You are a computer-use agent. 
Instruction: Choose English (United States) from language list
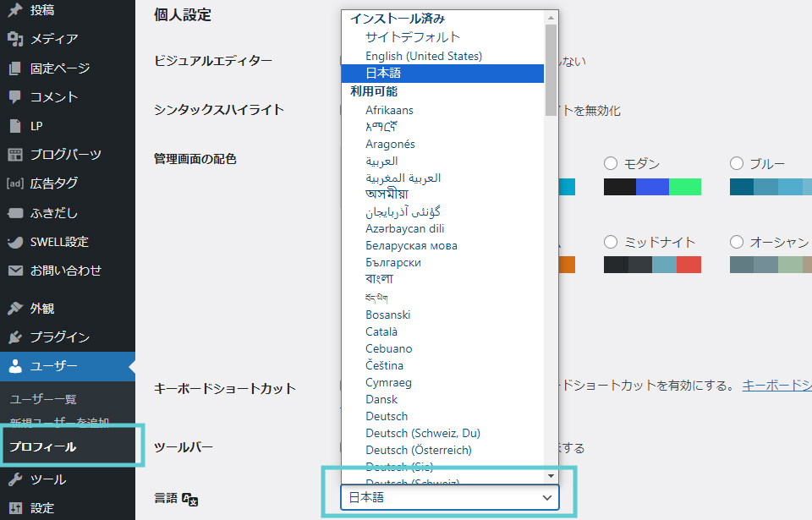point(423,56)
